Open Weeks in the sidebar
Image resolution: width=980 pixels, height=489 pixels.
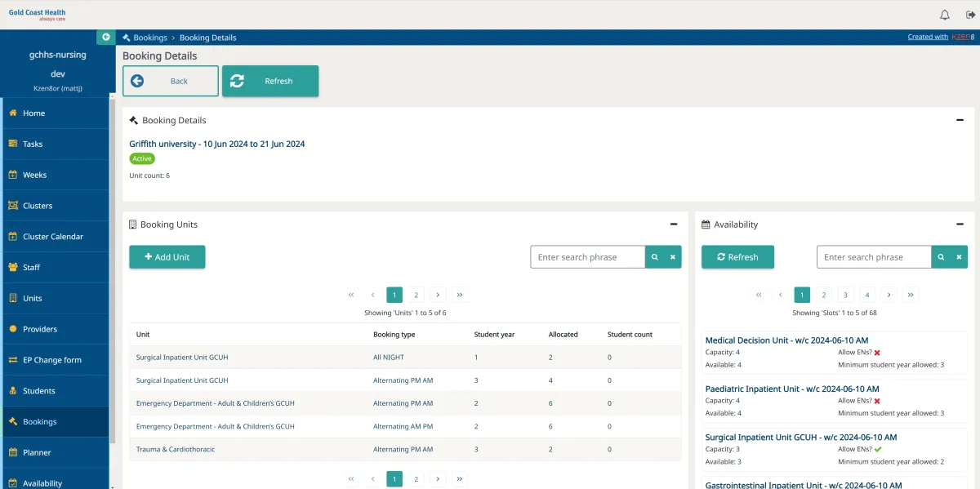[55, 175]
